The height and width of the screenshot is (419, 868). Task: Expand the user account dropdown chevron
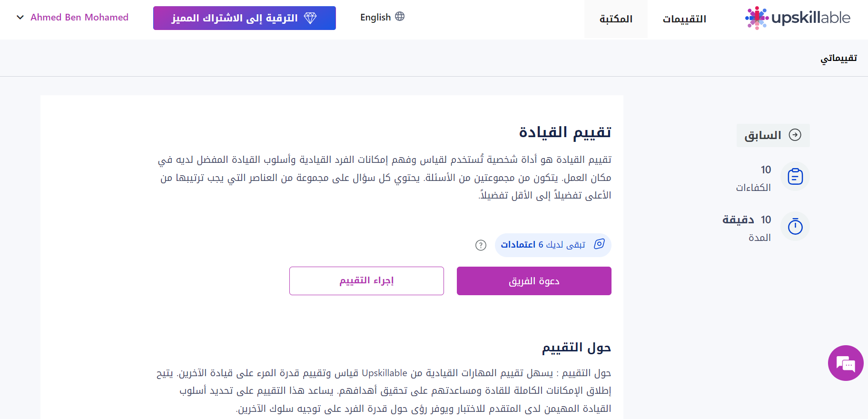click(x=20, y=18)
